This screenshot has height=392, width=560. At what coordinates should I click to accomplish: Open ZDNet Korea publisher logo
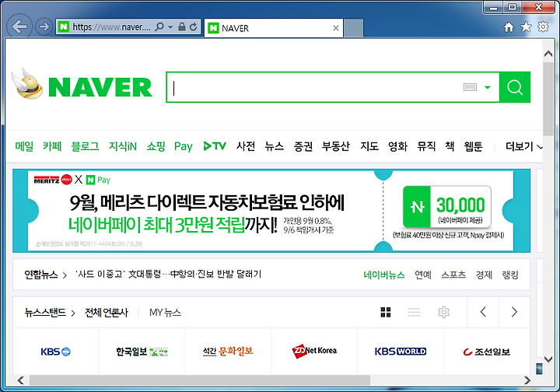click(314, 351)
